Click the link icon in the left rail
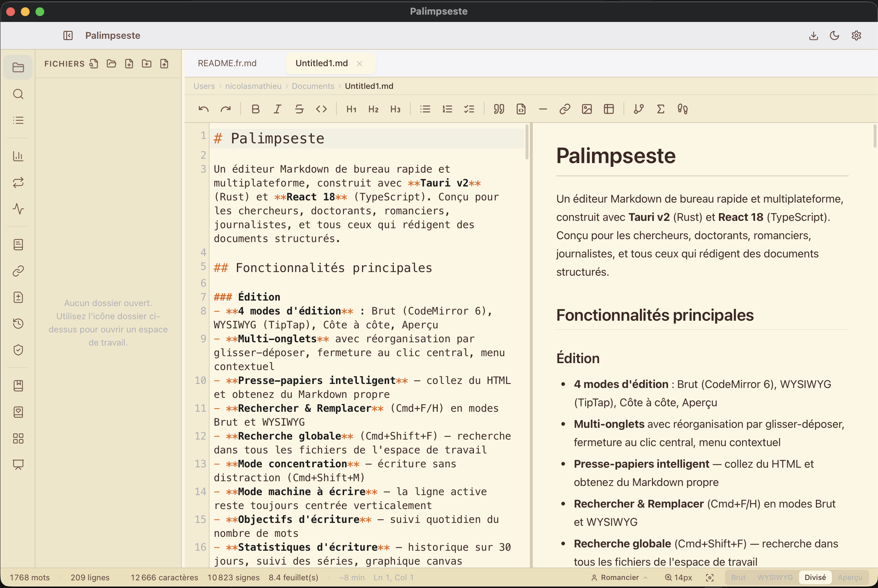This screenshot has width=878, height=588. 18,271
